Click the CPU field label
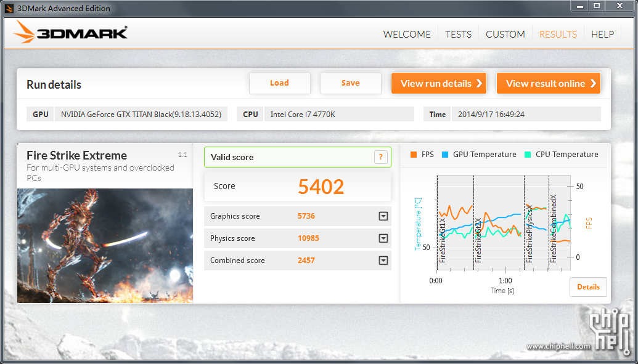 coord(251,115)
